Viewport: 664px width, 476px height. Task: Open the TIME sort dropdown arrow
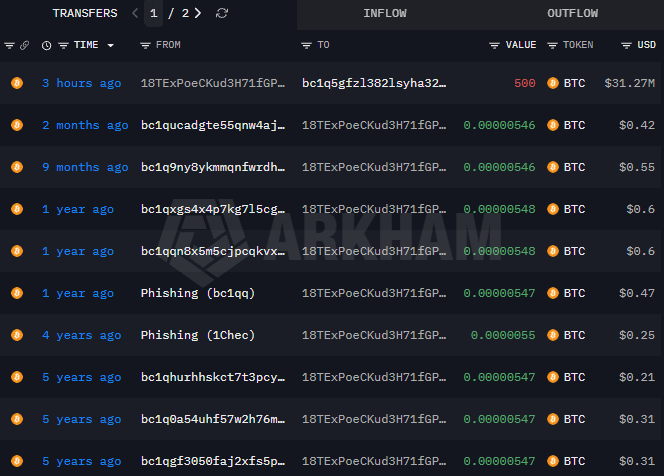coord(111,45)
